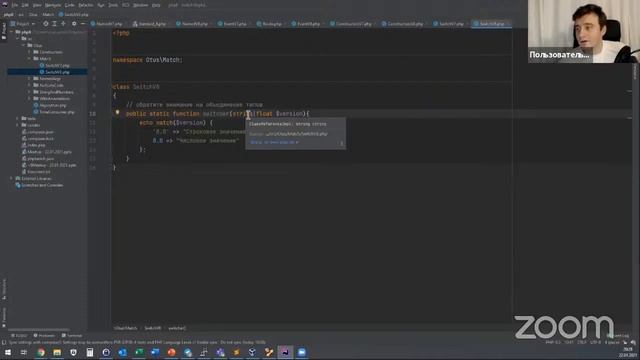Click the PhpStorm logo in the title bar
The height and width of the screenshot is (360, 640).
[x=4, y=4]
